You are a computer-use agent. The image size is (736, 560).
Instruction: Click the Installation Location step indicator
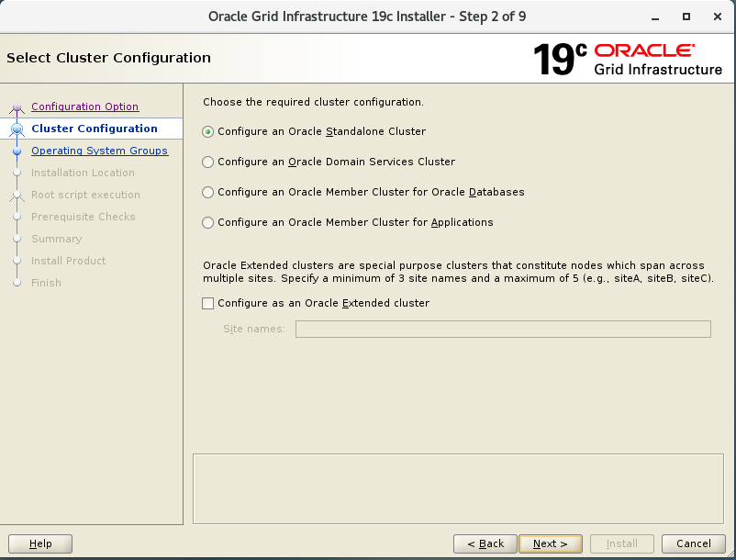(17, 173)
